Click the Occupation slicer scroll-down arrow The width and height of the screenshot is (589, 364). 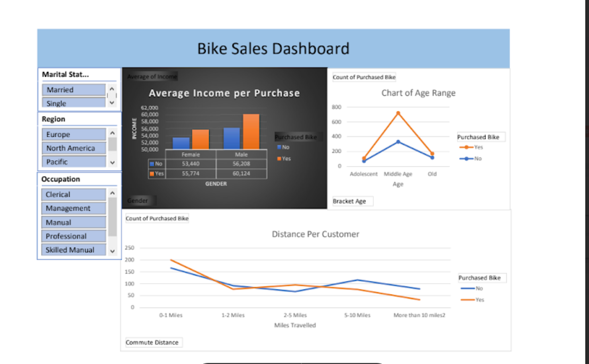point(112,251)
